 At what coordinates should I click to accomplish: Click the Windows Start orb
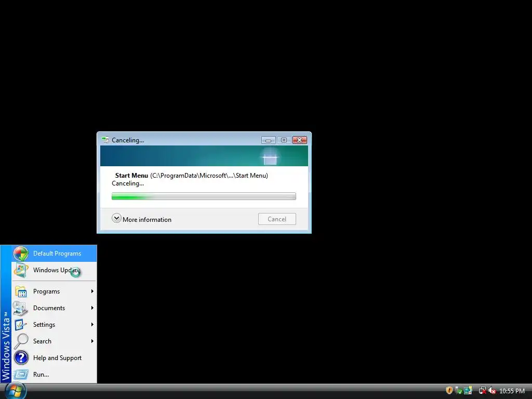15,391
